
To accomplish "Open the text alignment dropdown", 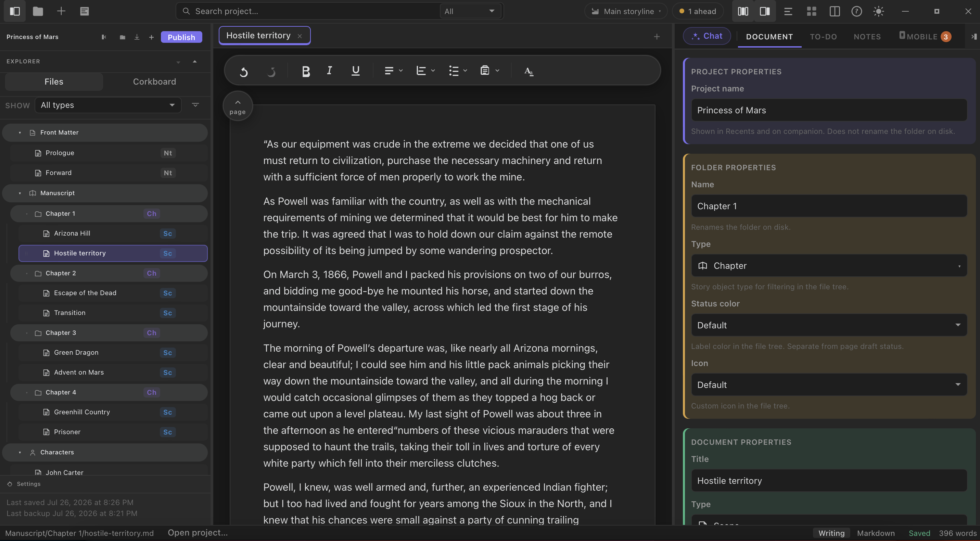I will point(393,71).
